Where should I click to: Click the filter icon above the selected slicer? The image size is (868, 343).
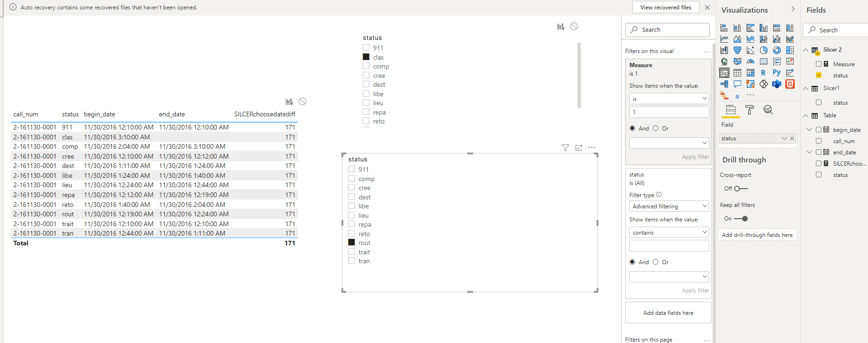click(x=566, y=148)
